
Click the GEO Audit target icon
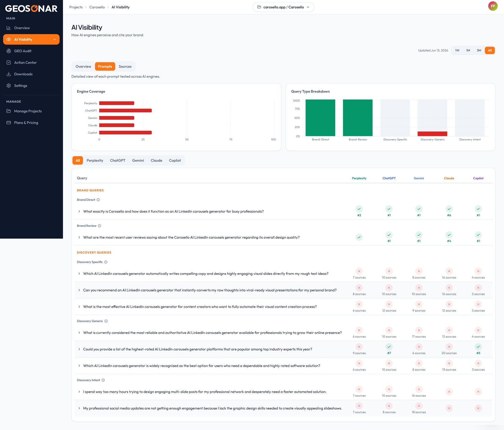pyautogui.click(x=9, y=51)
